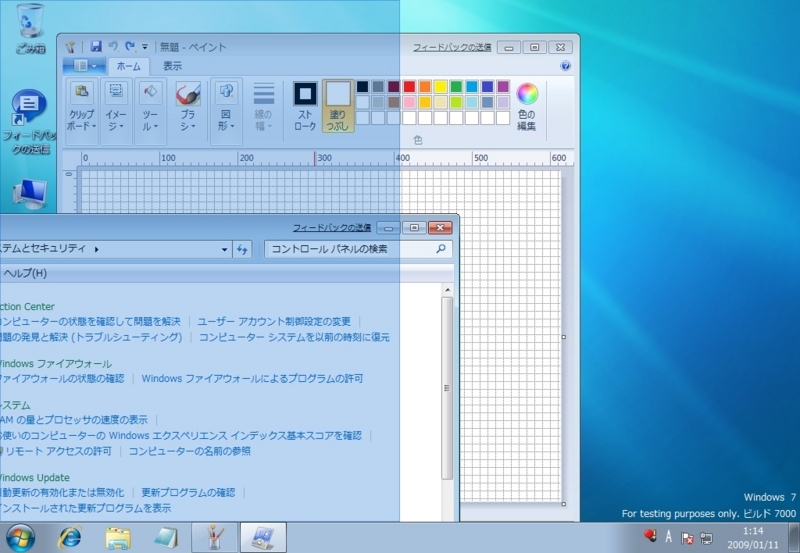Pick the lime green swatch in second row
800x553 pixels.
coord(456,102)
